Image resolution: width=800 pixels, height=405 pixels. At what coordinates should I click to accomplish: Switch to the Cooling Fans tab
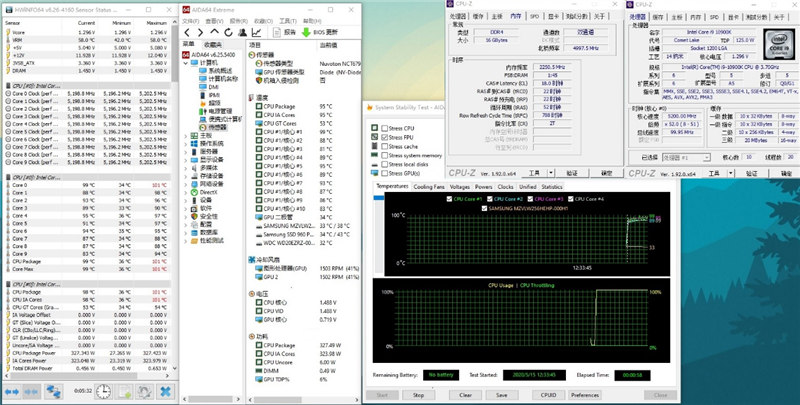(429, 187)
